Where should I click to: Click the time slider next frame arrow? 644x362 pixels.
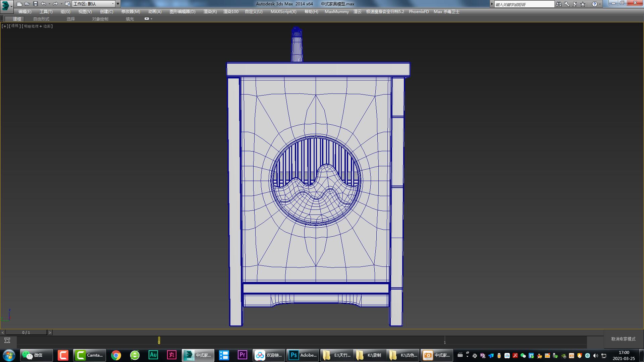pyautogui.click(x=50, y=333)
